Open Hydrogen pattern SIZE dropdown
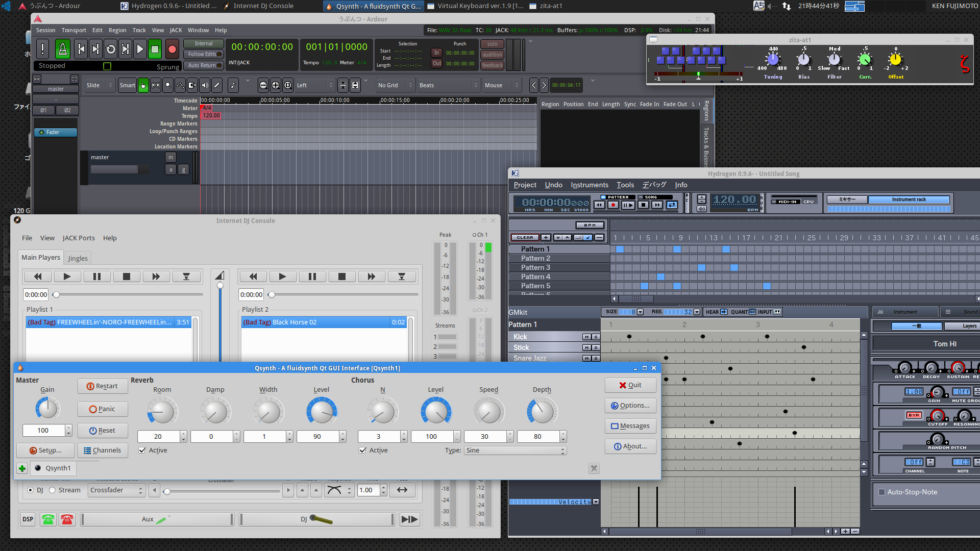 point(640,312)
